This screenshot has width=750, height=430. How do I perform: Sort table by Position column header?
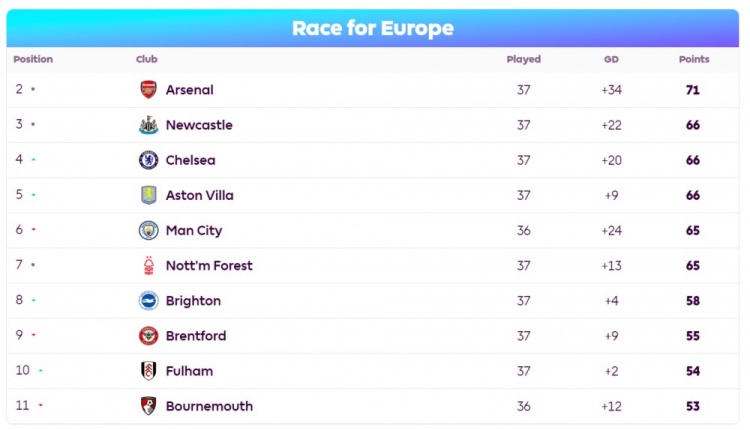click(x=33, y=60)
